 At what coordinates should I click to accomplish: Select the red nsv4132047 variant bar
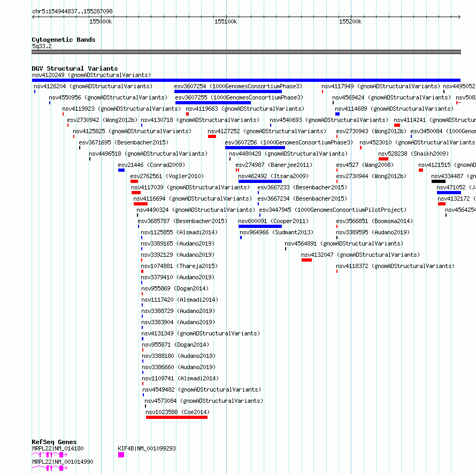[x=306, y=260]
